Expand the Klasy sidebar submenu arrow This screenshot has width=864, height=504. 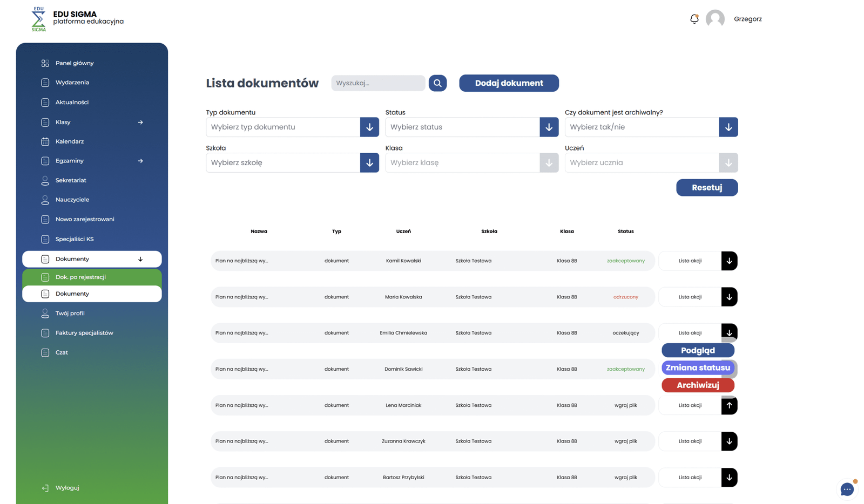pos(140,122)
